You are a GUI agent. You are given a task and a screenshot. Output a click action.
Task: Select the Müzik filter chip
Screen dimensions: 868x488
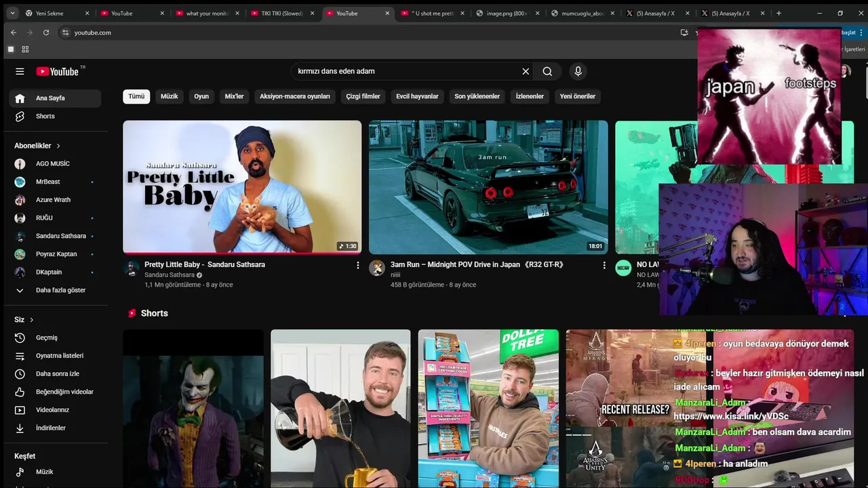pos(170,96)
